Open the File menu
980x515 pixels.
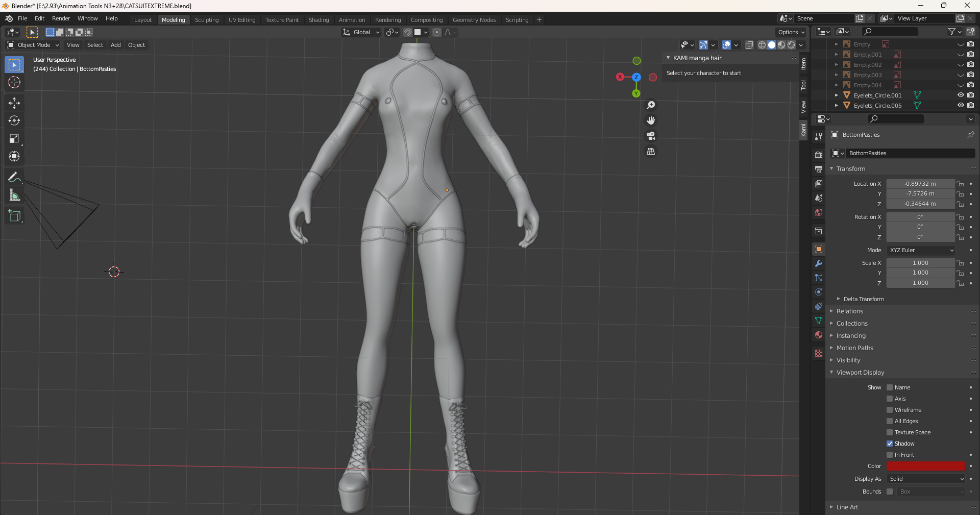click(22, 18)
